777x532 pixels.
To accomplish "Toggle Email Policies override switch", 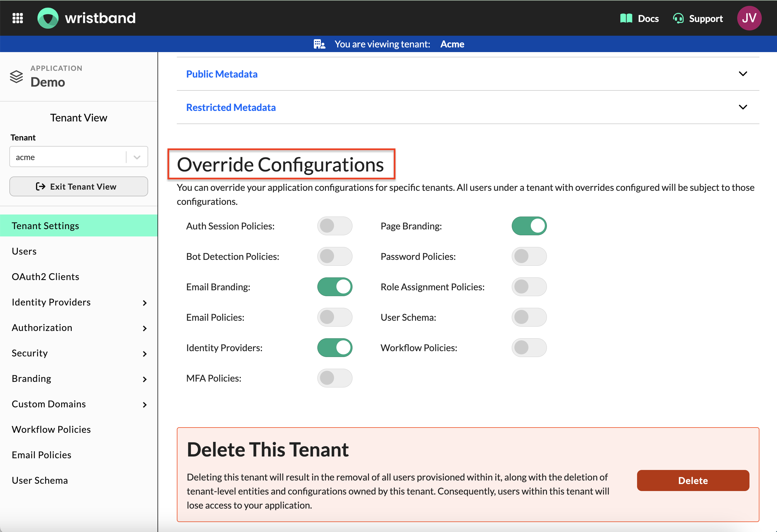I will coord(335,317).
